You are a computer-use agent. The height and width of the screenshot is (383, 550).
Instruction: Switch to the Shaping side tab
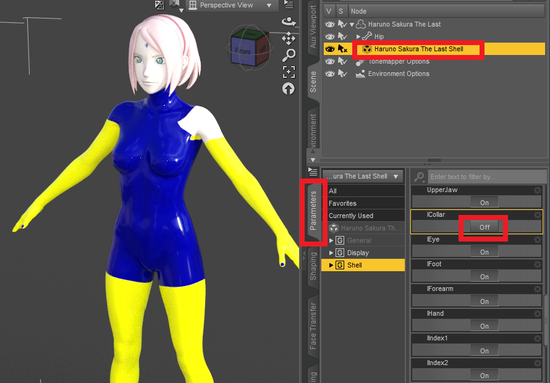313,266
